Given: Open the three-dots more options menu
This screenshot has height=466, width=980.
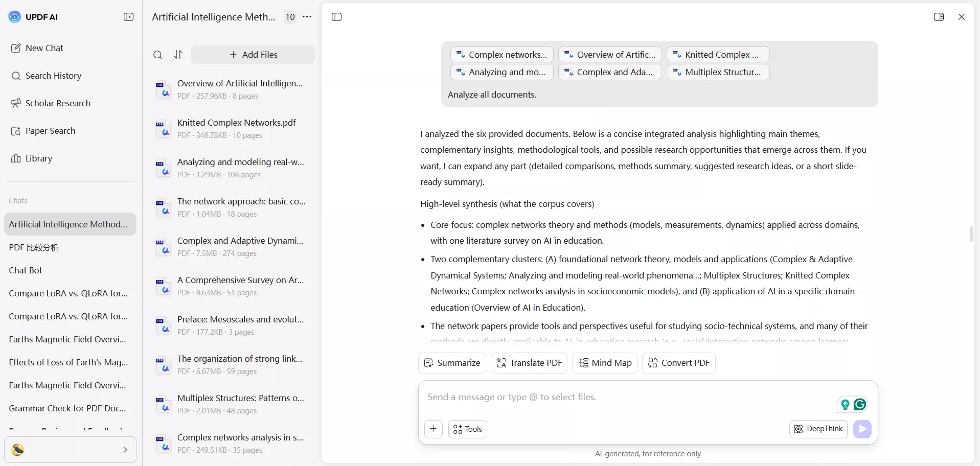Looking at the screenshot, I should point(307,17).
